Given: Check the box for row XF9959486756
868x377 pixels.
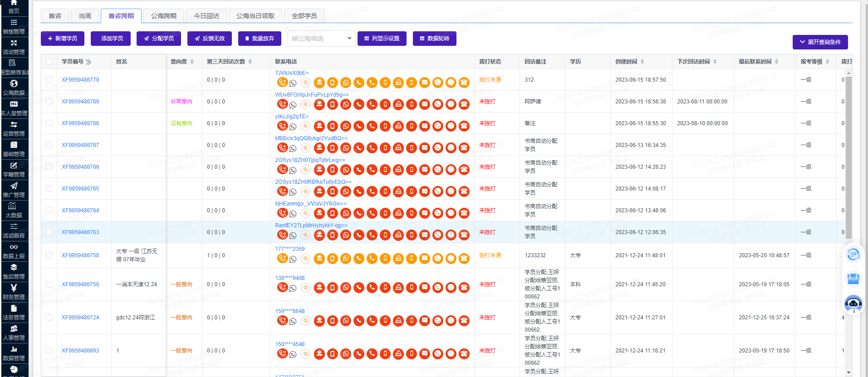Looking at the screenshot, I should click(49, 284).
